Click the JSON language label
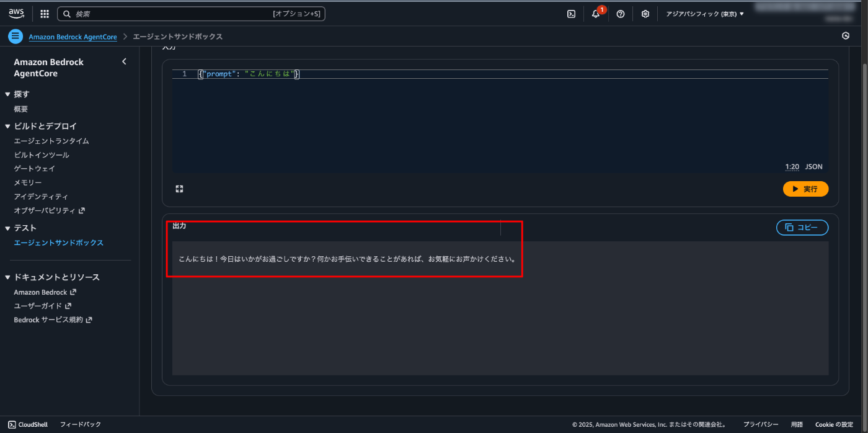The height and width of the screenshot is (433, 868). [813, 167]
